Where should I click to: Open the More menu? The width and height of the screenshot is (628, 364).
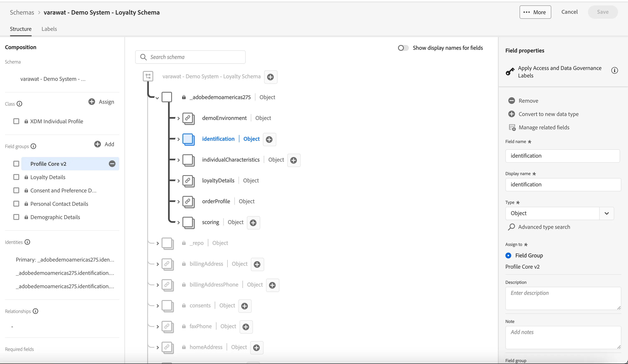tap(535, 12)
